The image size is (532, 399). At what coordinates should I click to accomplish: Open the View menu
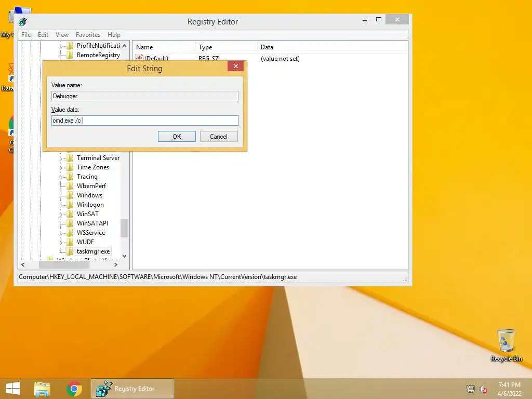(x=62, y=35)
